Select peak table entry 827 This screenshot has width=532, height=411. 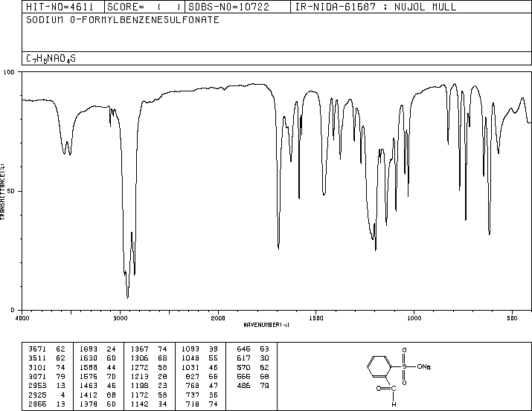click(x=202, y=376)
